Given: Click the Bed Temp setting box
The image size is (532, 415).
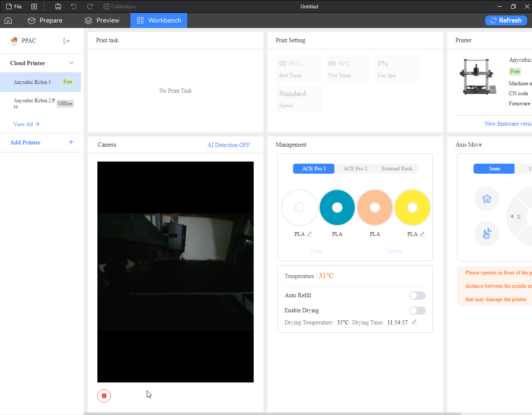Looking at the screenshot, I should point(298,69).
